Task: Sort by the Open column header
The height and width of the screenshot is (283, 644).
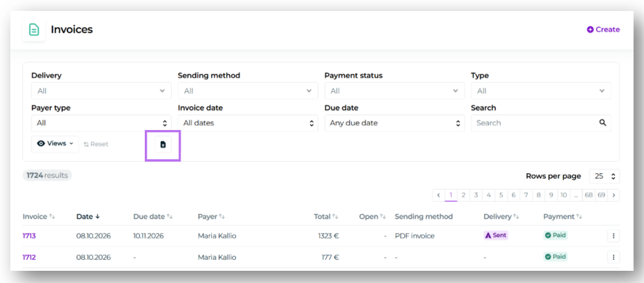Action: click(x=373, y=217)
